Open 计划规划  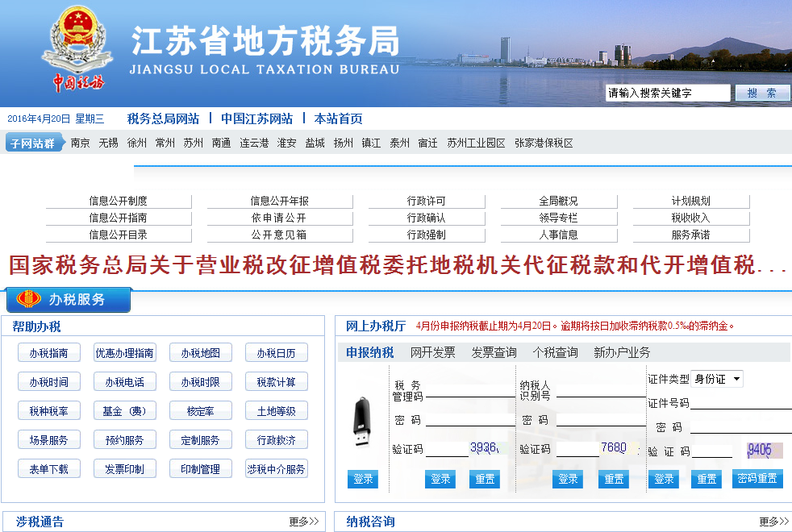point(691,201)
